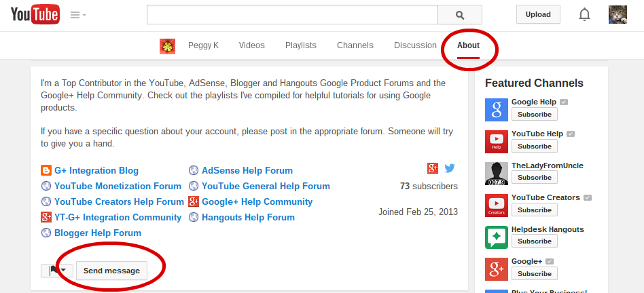Click the magnifier search button
The image size is (644, 293).
click(460, 15)
